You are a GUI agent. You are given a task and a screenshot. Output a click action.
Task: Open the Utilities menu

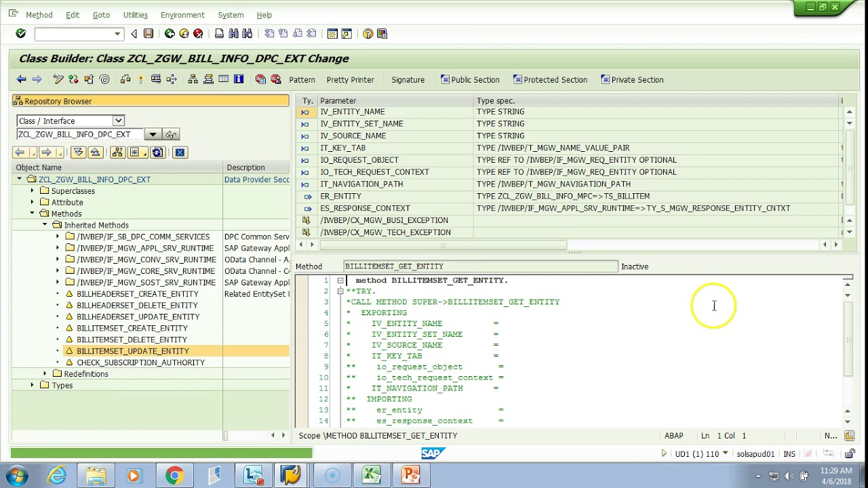[x=136, y=15]
